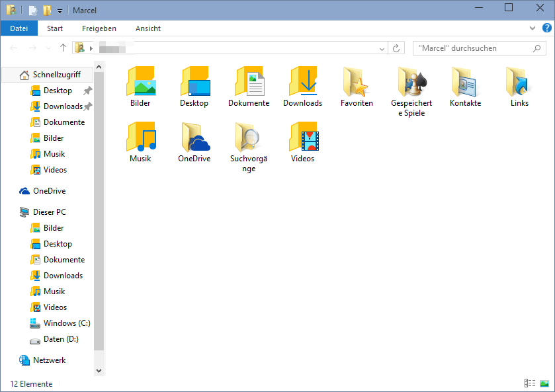Expand the Quick Access Toolbar dropdown
Image resolution: width=555 pixels, height=392 pixels.
[59, 10]
